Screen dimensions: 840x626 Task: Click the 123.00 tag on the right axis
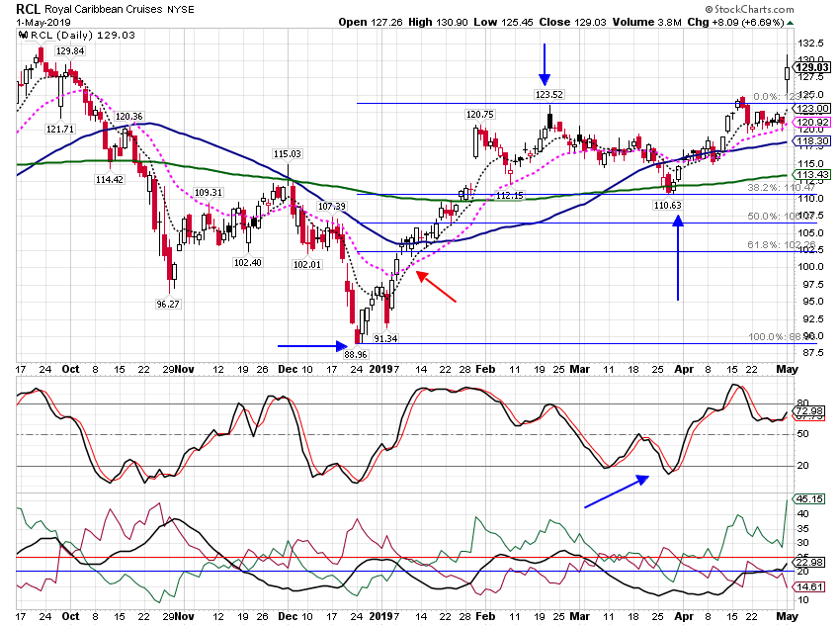(812, 109)
